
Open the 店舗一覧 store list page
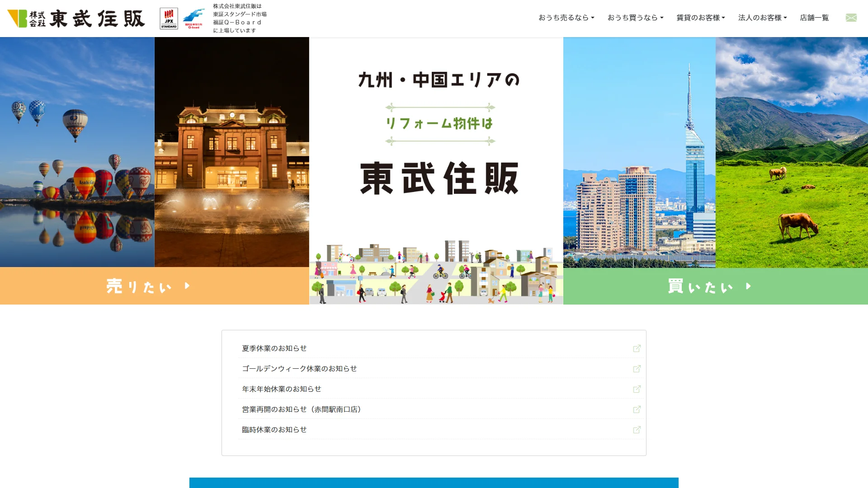pyautogui.click(x=814, y=18)
